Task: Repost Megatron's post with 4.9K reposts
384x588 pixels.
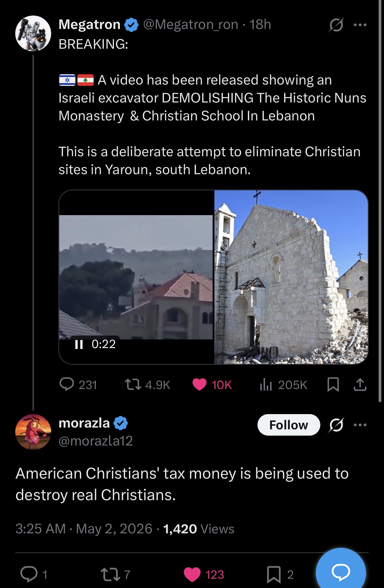Action: 133,385
